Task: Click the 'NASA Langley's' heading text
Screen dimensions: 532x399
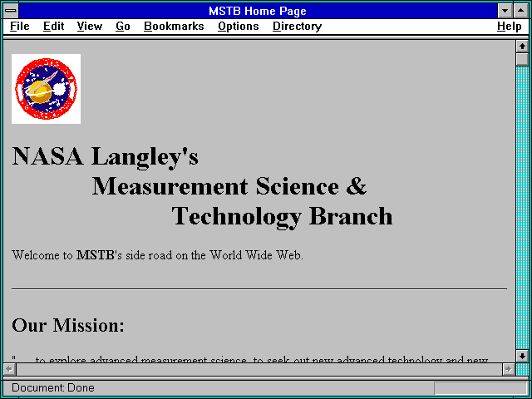Action: tap(106, 157)
